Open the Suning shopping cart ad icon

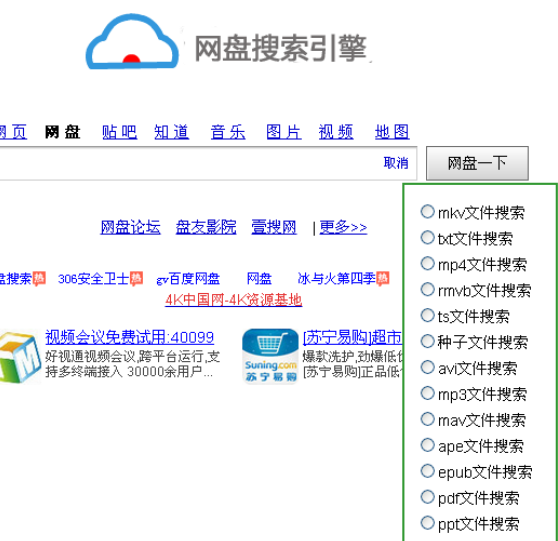click(x=270, y=356)
